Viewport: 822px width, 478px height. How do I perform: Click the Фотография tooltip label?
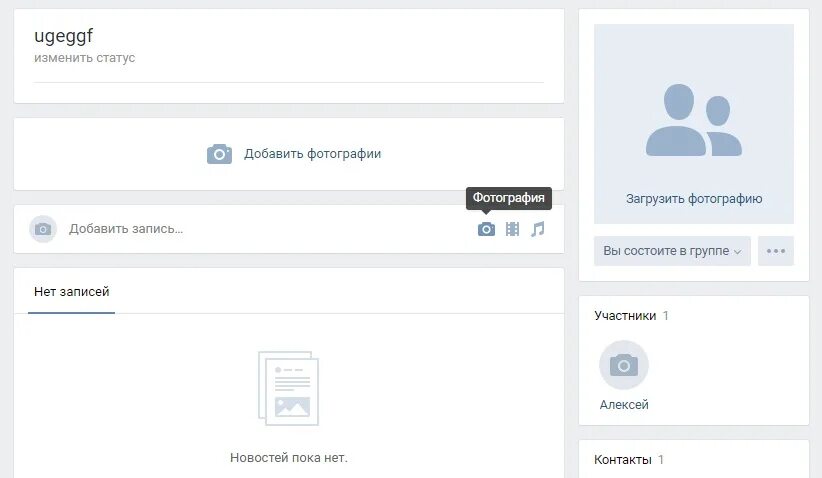(x=509, y=198)
